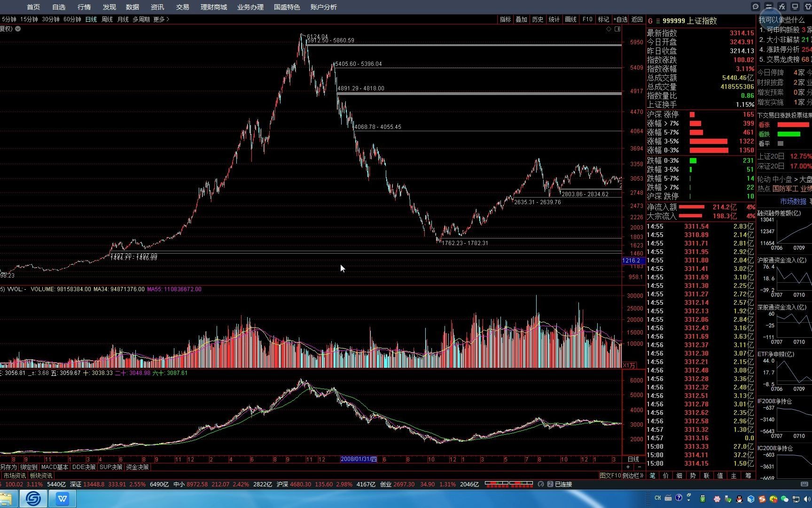Click the blue cube tray icon
Image resolution: width=812 pixels, height=508 pixels.
pyautogui.click(x=750, y=499)
